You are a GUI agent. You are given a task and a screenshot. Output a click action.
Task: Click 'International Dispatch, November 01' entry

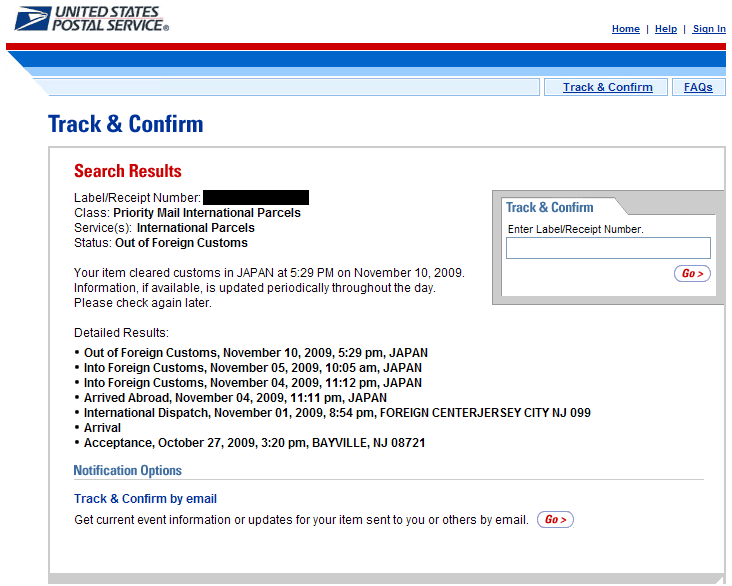337,413
